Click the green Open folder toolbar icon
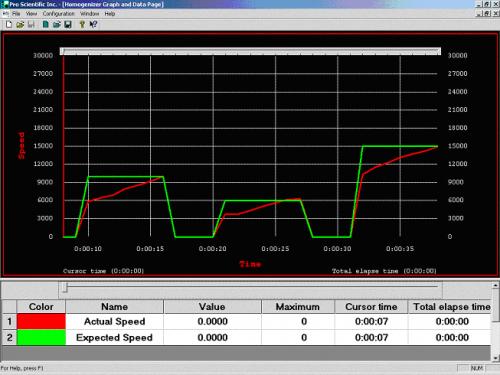 (x=57, y=24)
